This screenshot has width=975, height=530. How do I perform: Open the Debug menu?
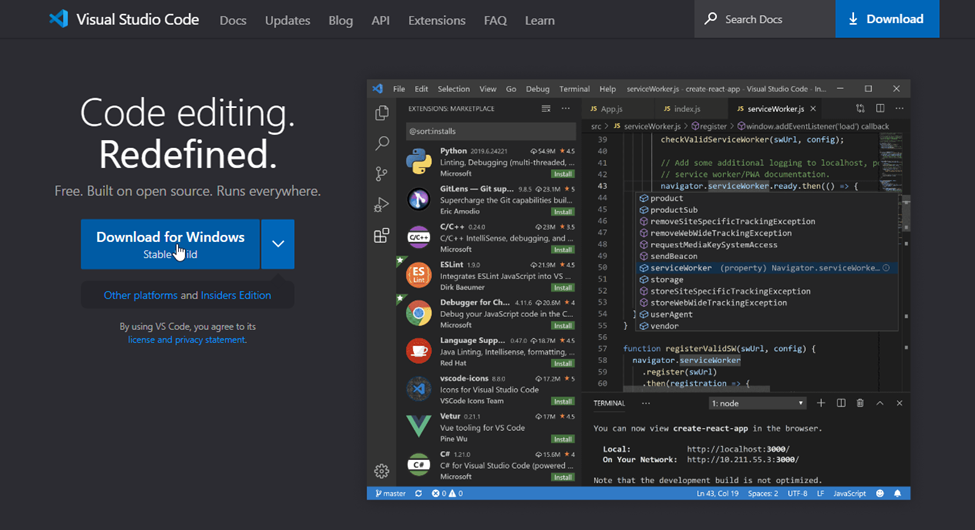pyautogui.click(x=537, y=89)
